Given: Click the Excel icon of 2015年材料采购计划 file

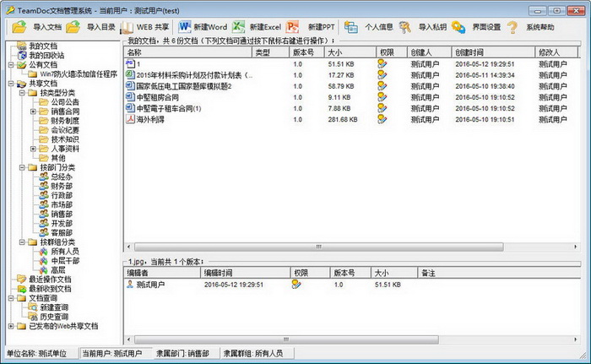Looking at the screenshot, I should pos(130,74).
